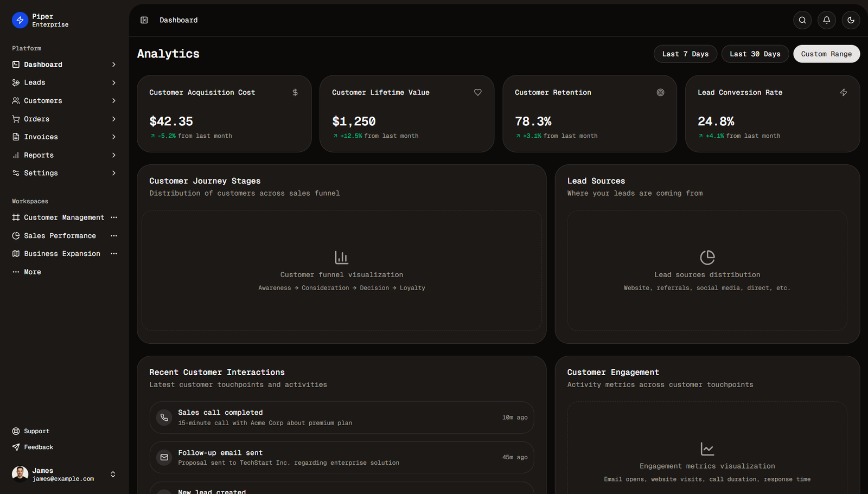Screen dimensions: 868x494
Task: Open the James account switcher arrows
Action: pos(113,474)
